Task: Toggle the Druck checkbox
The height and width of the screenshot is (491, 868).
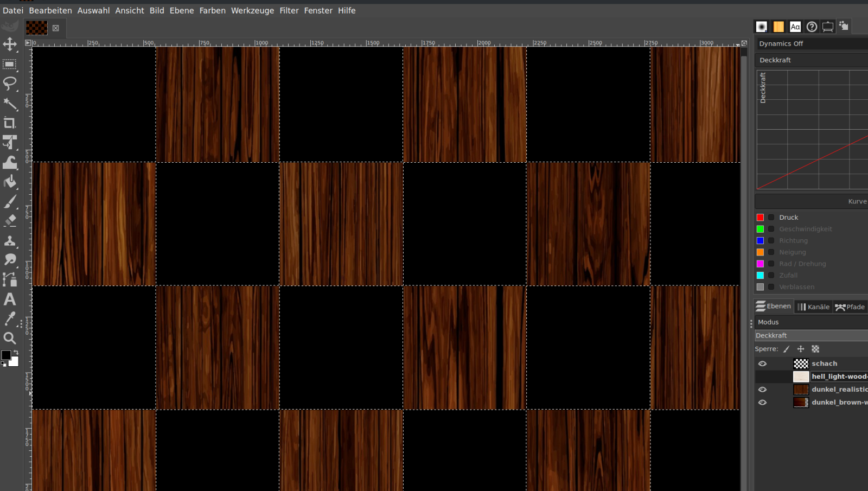Action: pos(771,218)
